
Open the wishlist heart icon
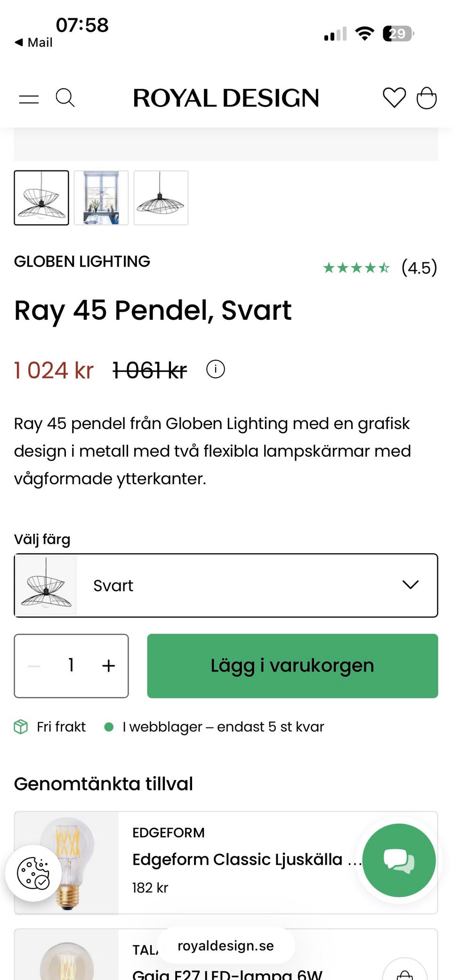pyautogui.click(x=394, y=98)
